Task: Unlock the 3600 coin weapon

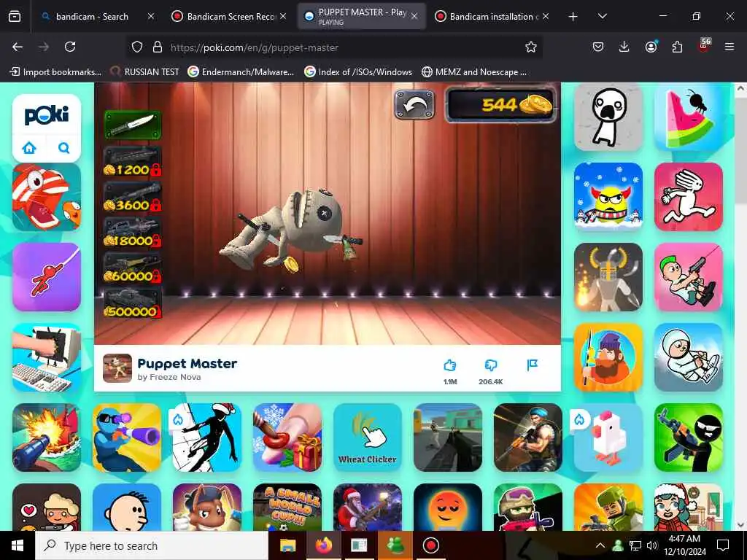Action: coord(133,197)
